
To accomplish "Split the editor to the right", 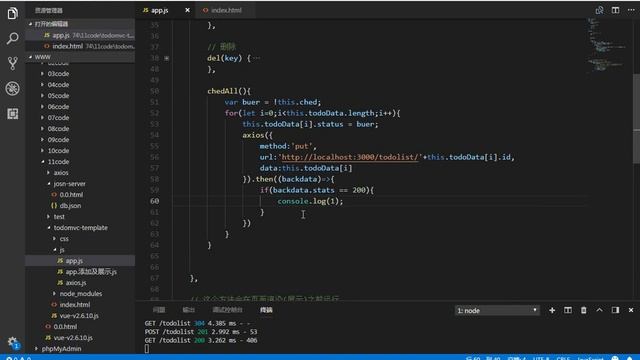I will (615, 10).
